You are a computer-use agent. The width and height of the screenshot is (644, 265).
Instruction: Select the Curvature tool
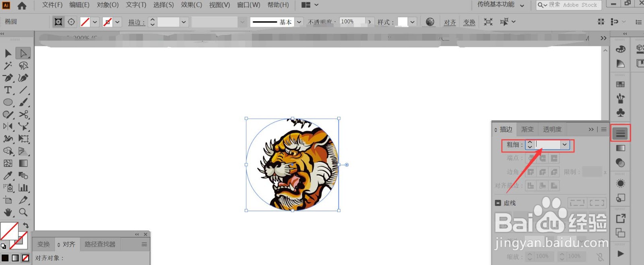point(23,78)
